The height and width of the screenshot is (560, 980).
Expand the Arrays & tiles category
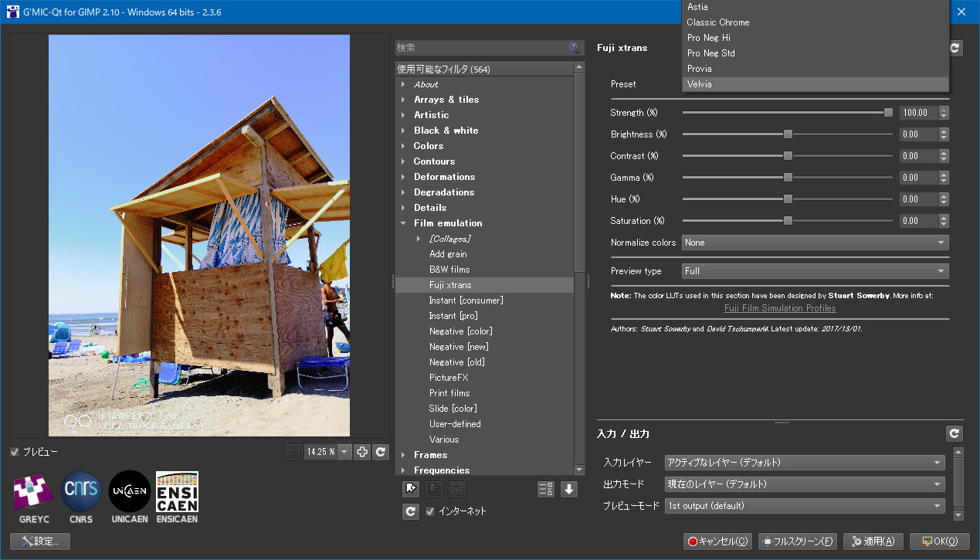click(x=404, y=100)
